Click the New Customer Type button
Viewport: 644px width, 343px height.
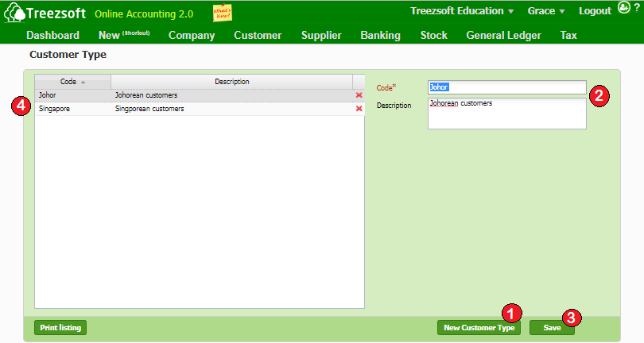478,328
